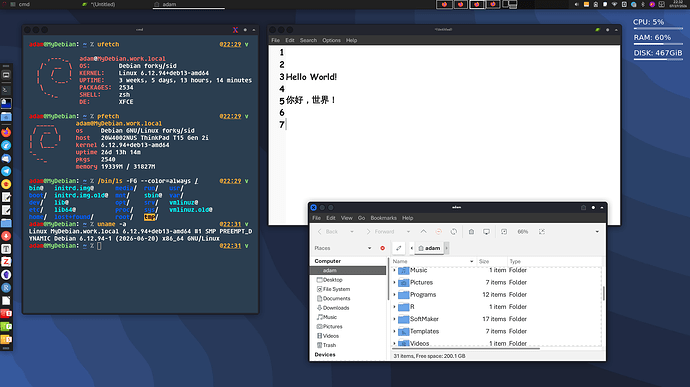Click 'Hello World!' line in text editor
Screen dimensions: 690x387
tap(311, 77)
